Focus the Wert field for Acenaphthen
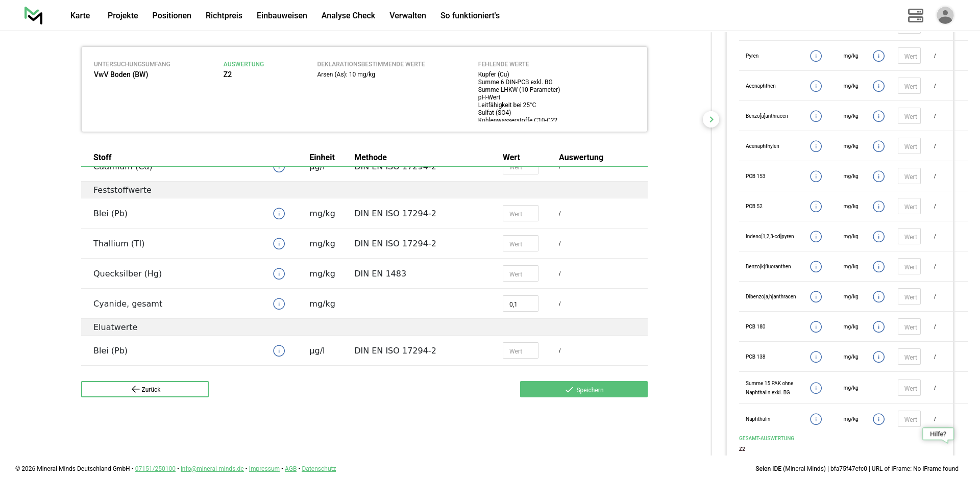This screenshot has width=980, height=481. pyautogui.click(x=909, y=86)
